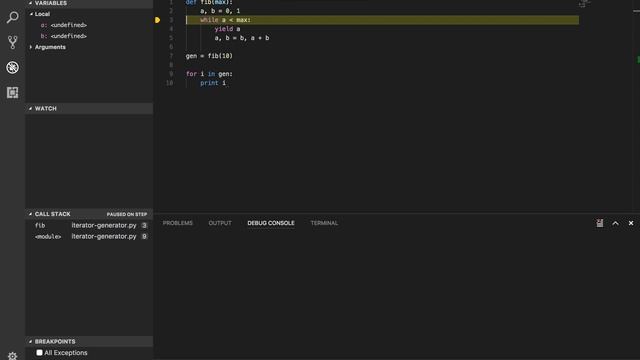Click line number 9 in the gutter

pos(171,74)
